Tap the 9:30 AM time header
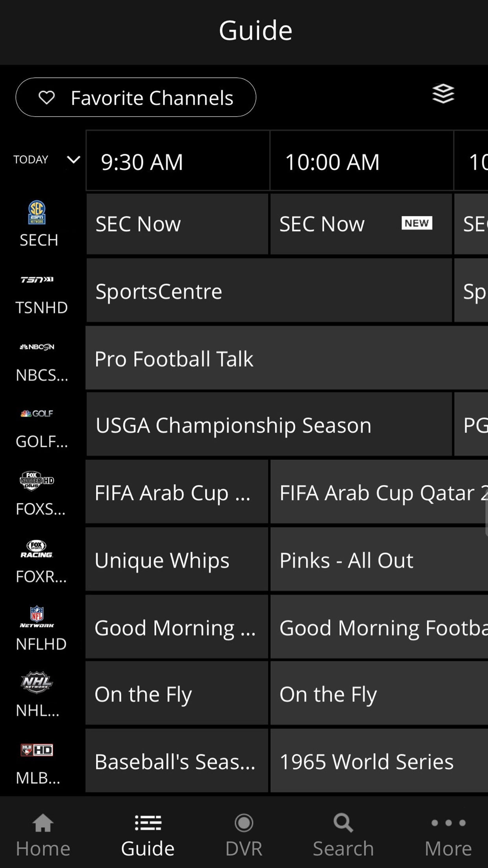This screenshot has height=868, width=488. pos(178,161)
